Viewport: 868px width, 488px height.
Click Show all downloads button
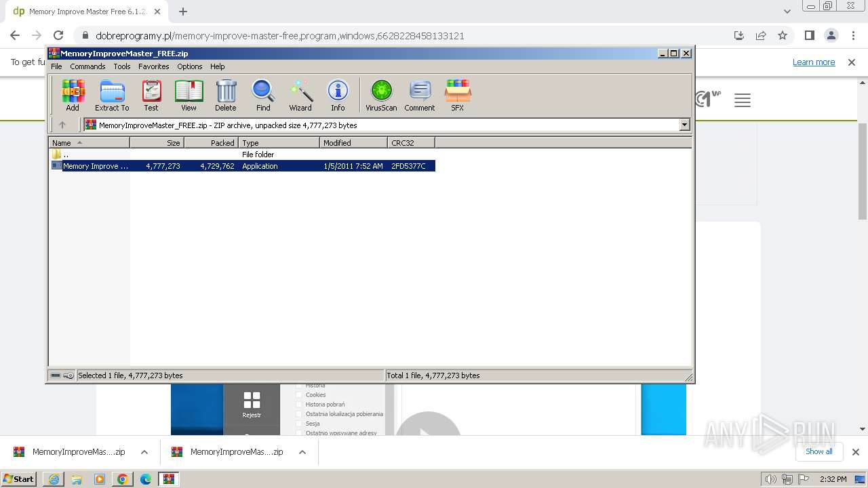pos(818,451)
